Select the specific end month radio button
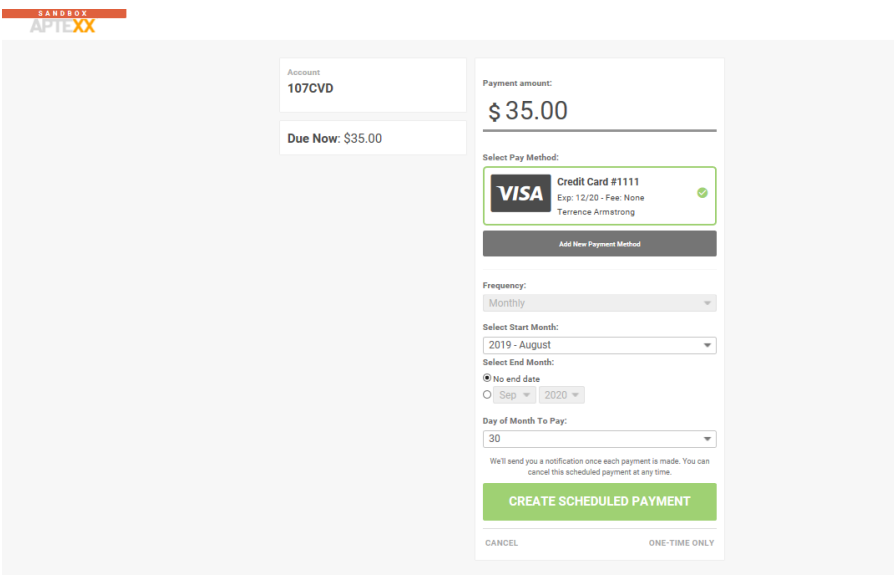 [x=487, y=395]
